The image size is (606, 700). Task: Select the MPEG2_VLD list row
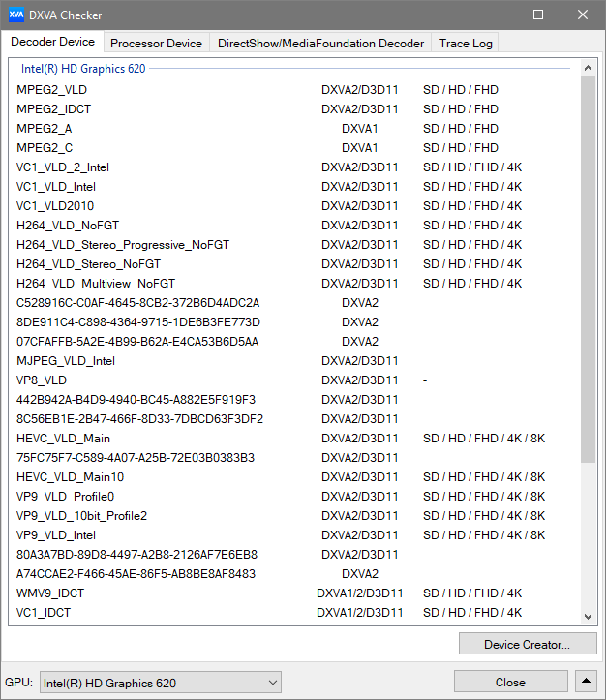[52, 90]
